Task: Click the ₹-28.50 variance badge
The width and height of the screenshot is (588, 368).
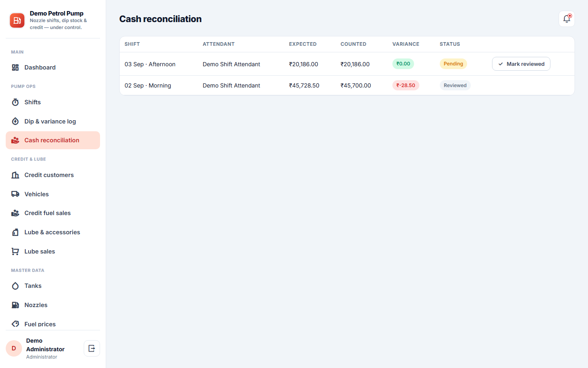Action: pos(405,85)
